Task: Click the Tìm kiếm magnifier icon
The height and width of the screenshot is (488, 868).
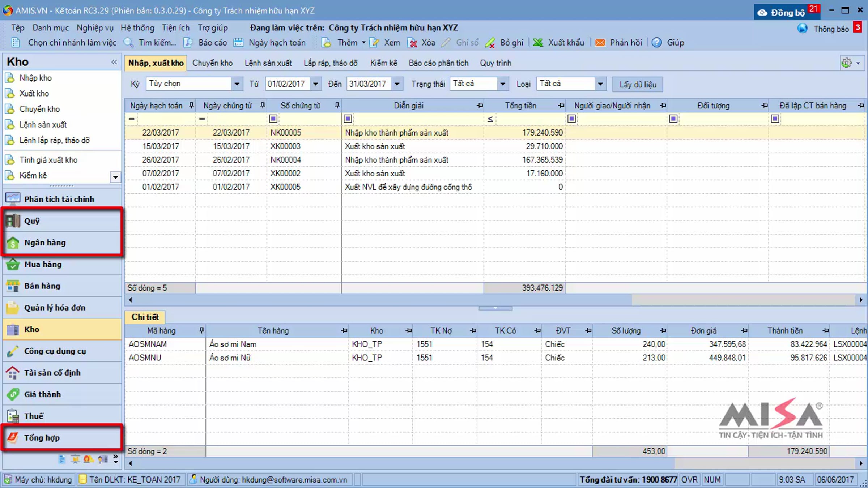Action: (x=129, y=43)
